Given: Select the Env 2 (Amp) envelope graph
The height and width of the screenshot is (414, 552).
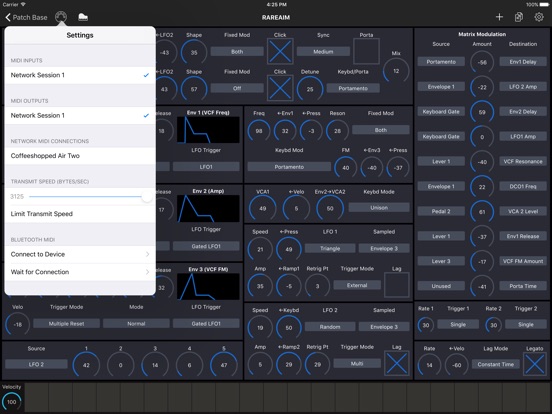Looking at the screenshot, I should tap(208, 209).
